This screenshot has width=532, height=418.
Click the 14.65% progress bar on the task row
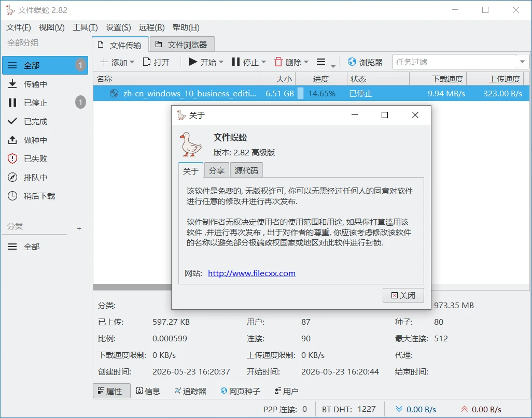321,93
